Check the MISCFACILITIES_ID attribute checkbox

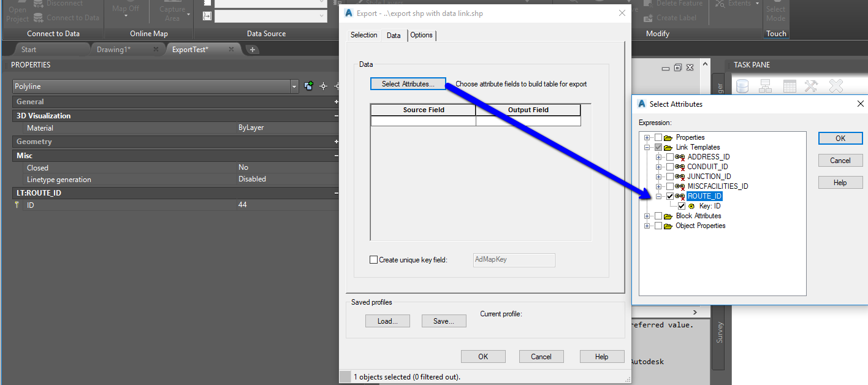click(x=671, y=186)
